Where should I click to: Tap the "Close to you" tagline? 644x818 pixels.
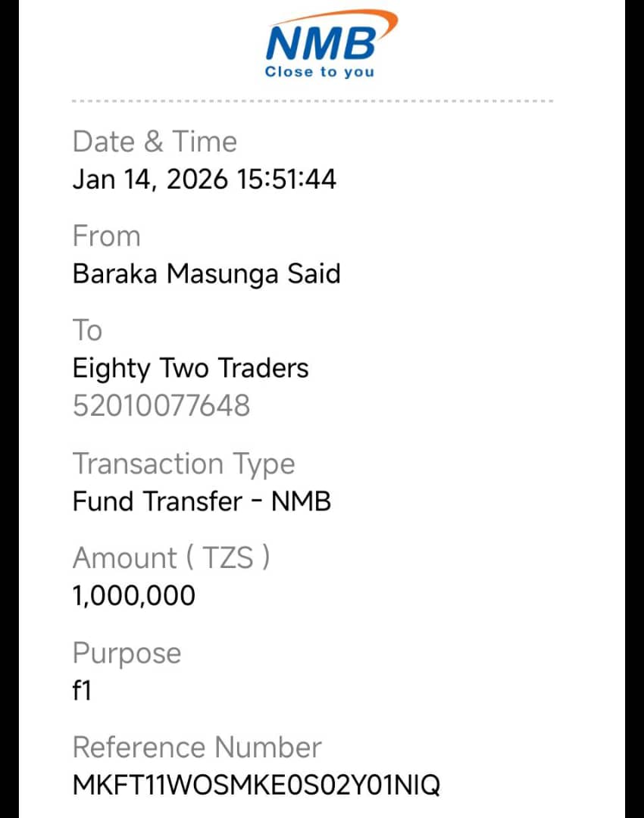pos(319,73)
